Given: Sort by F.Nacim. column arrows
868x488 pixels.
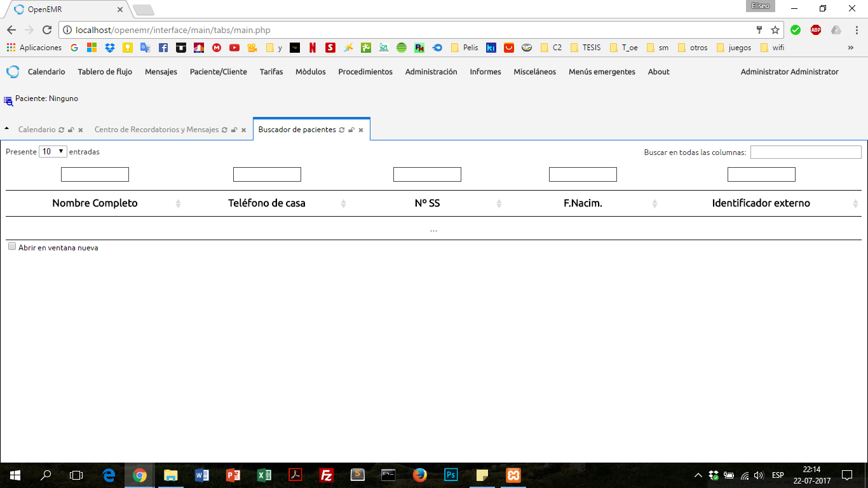Looking at the screenshot, I should coord(654,203).
